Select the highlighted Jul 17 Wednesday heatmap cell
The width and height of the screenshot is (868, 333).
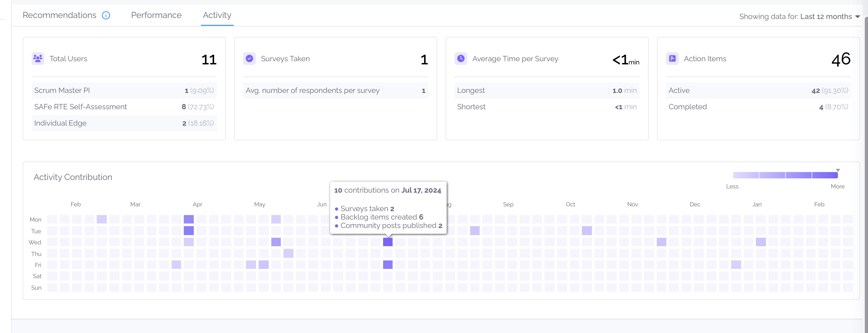tap(388, 242)
